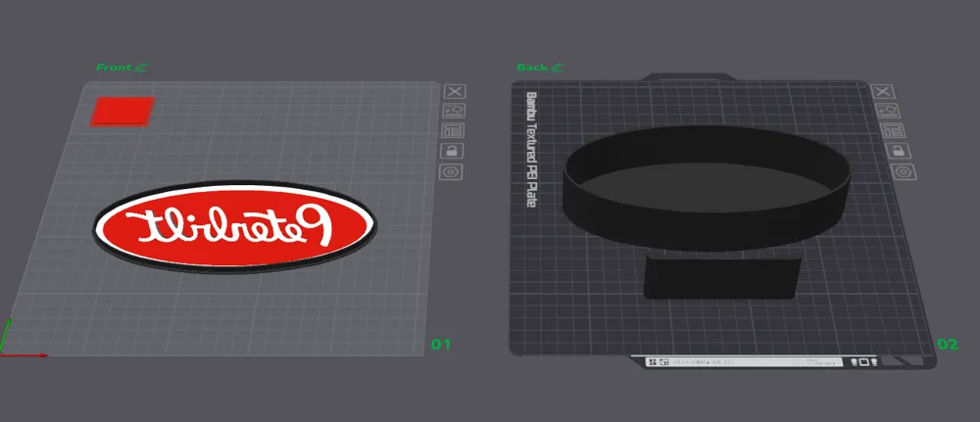Remove Front plate with its X icon
Viewport: 980px width, 422px height.
coord(455,92)
